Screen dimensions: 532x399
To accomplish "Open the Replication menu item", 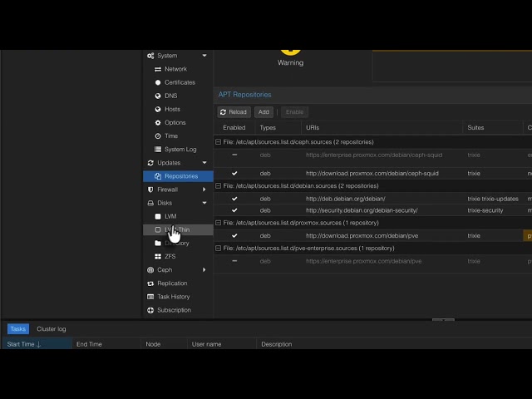I will (178, 283).
